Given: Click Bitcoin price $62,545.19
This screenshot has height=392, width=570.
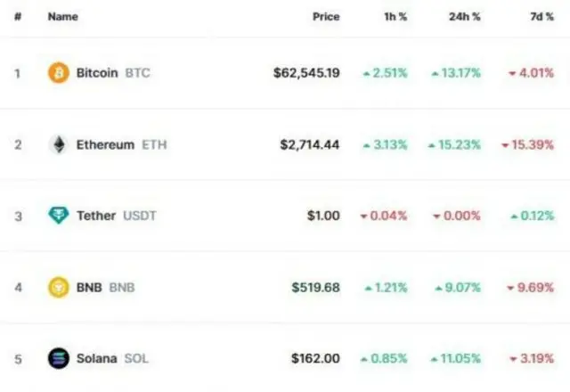Looking at the screenshot, I should tap(306, 73).
